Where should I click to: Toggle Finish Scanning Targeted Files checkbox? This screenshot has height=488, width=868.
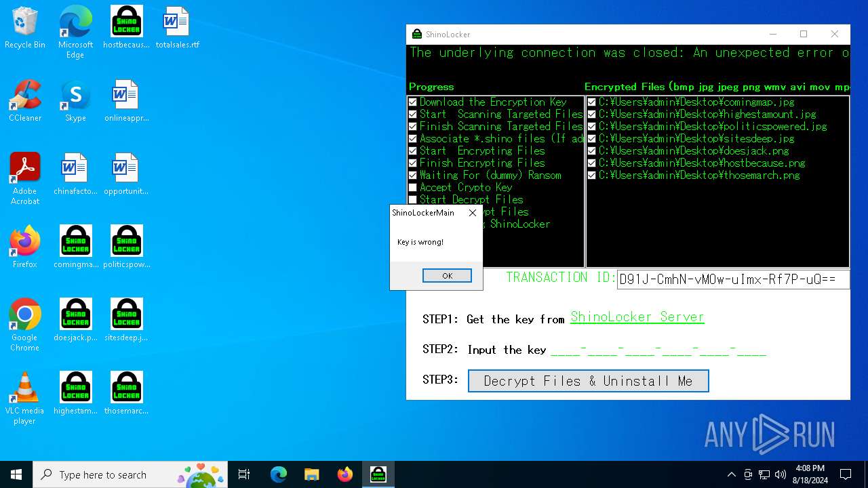tap(413, 127)
